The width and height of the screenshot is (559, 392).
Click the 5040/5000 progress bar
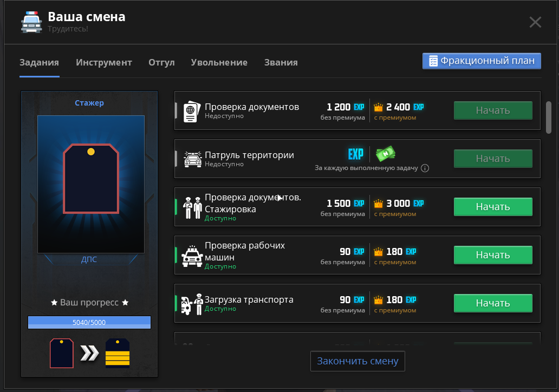(x=89, y=323)
